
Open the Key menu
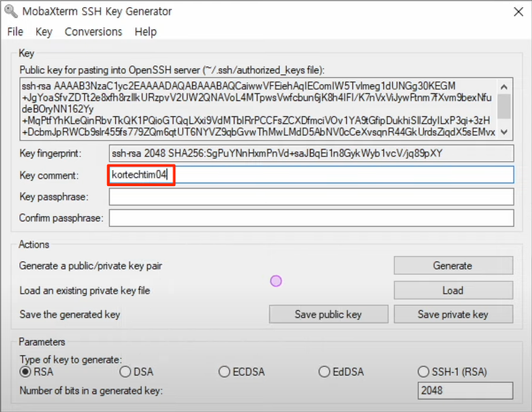[43, 32]
